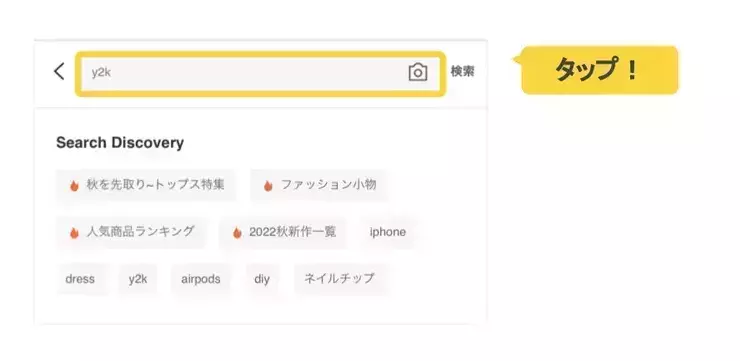The image size is (740, 361).
Task: Click the flame icon beside 2022秋新作一覧
Action: 237,233
